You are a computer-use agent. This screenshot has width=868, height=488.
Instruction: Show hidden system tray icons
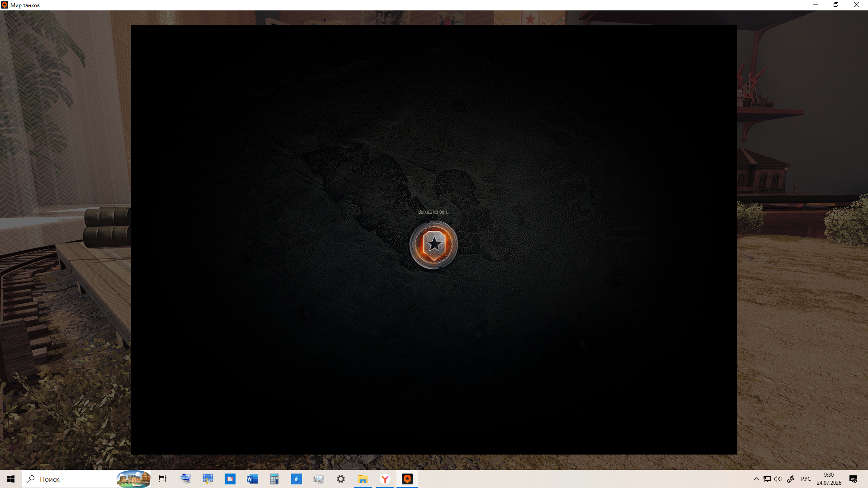(756, 479)
